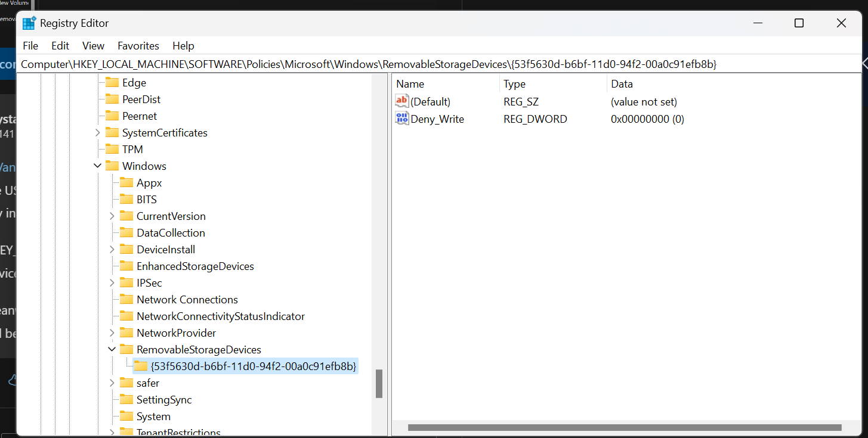Select the EnhancedStorageDevices folder icon
Image resolution: width=868 pixels, height=438 pixels.
point(126,266)
